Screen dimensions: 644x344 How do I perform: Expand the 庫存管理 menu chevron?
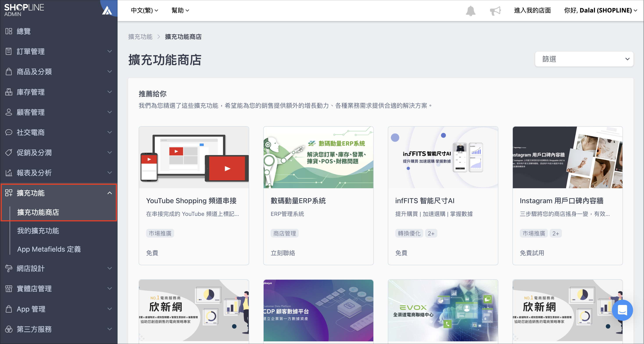click(x=109, y=92)
